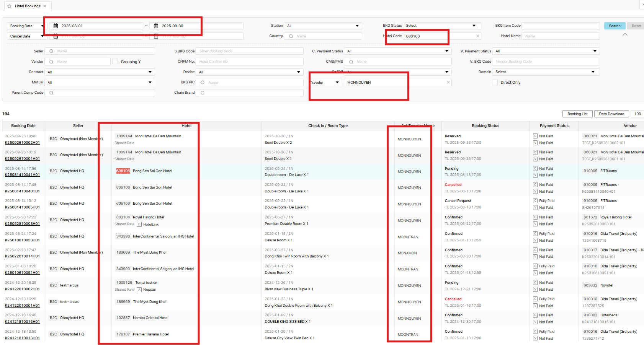
Task: Open booking link K25052810003H01
Action: pos(22,224)
